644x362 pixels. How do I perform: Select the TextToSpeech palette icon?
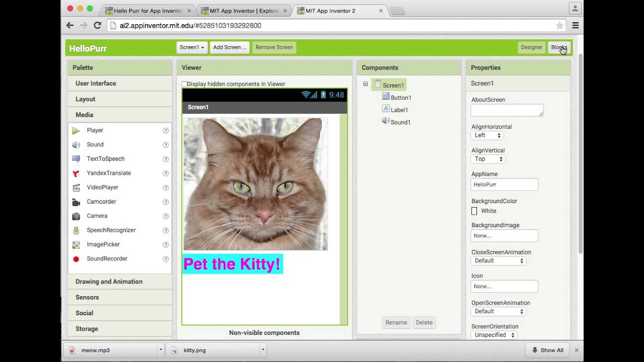pyautogui.click(x=76, y=159)
